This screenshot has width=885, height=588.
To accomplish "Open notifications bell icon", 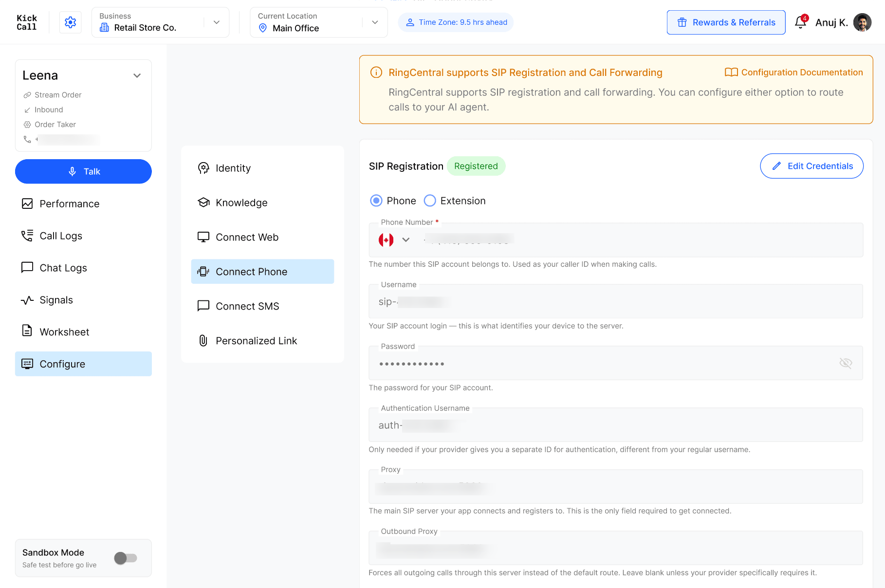I will coord(800,22).
